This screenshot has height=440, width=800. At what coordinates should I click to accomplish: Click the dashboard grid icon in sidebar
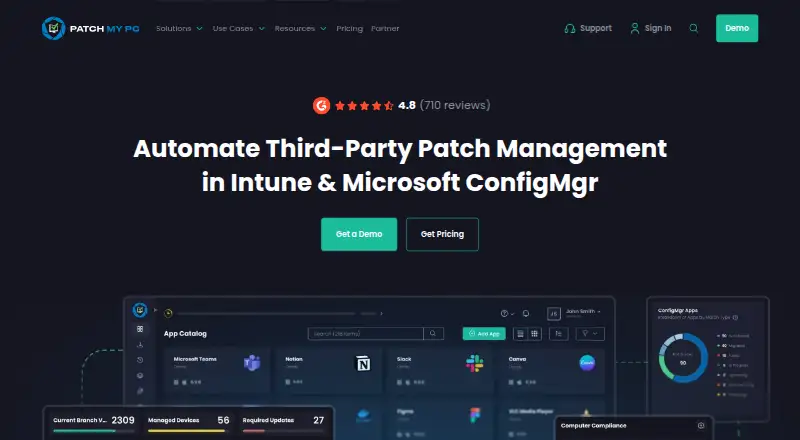click(x=140, y=329)
